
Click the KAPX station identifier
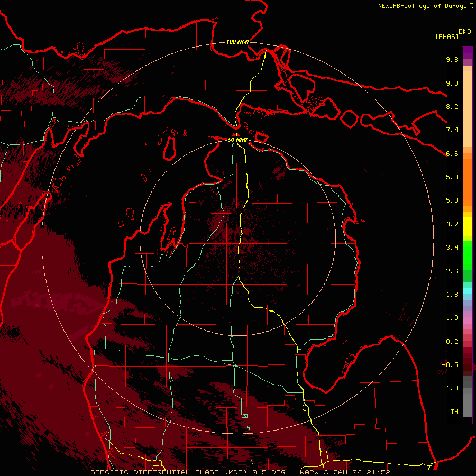(x=309, y=472)
